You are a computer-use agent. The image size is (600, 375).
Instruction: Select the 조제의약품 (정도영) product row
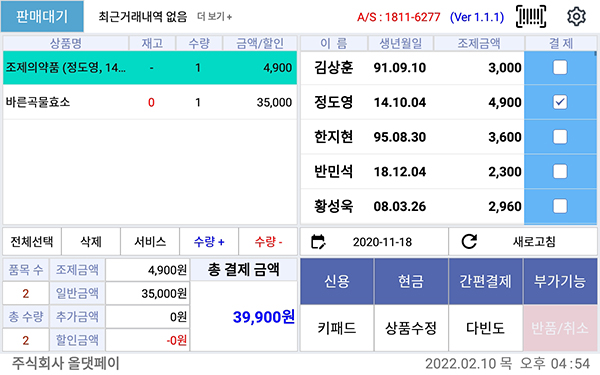[x=150, y=68]
